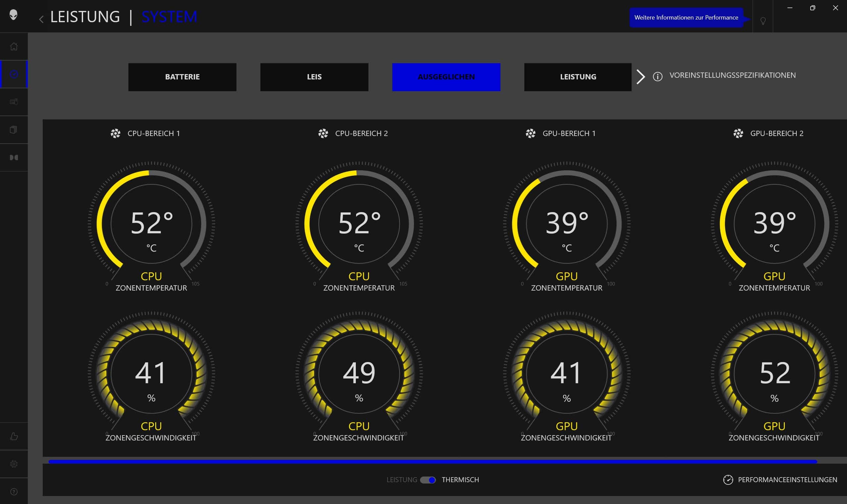Click the lightbulb tips icon
This screenshot has height=504, width=847.
click(x=763, y=21)
